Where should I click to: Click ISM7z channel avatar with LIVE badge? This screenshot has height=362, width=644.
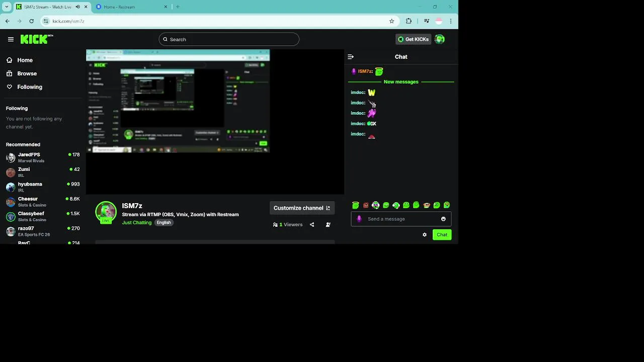tap(106, 212)
